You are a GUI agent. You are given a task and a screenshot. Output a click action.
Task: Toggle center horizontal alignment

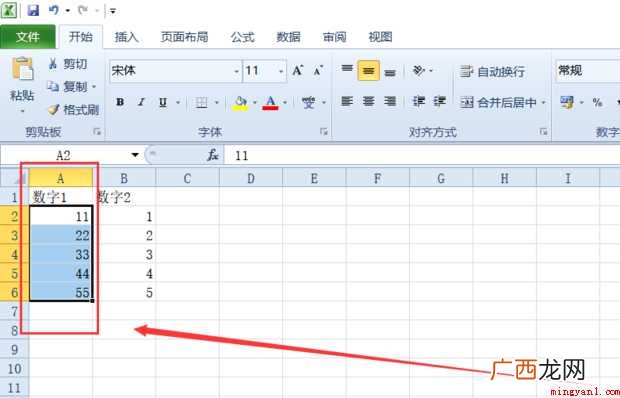(369, 102)
